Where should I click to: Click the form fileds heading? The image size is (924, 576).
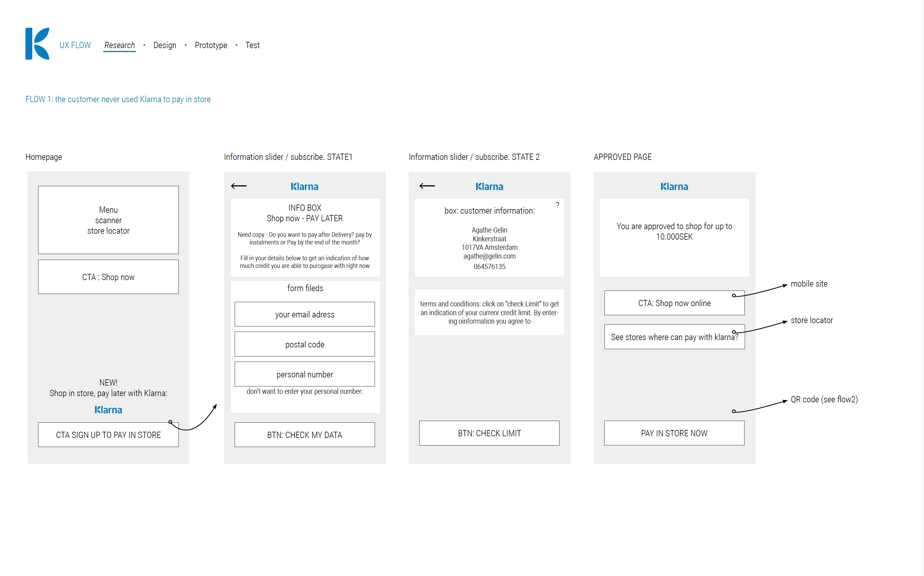305,288
